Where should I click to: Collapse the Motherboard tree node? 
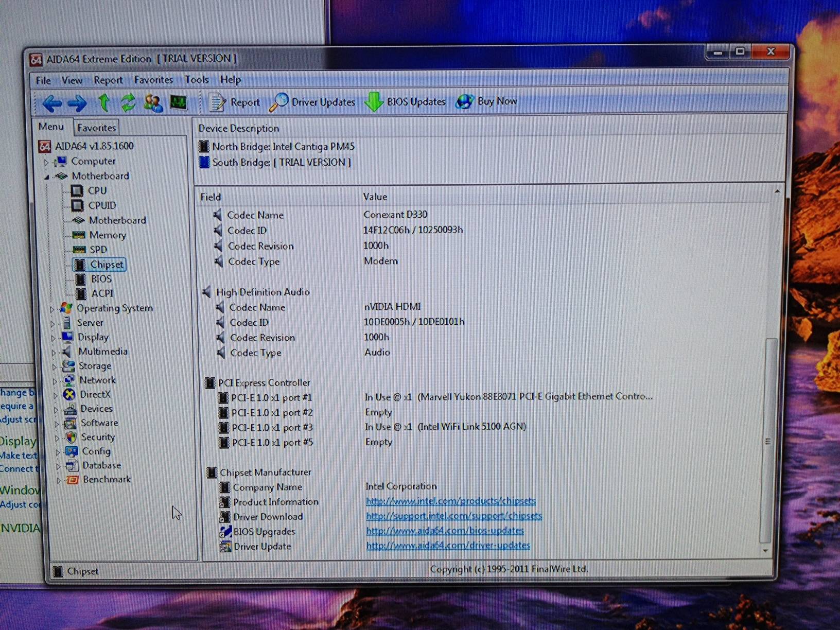[47, 177]
